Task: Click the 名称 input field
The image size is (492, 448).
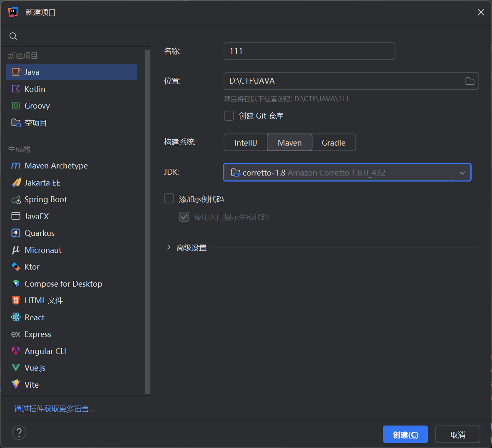Action: click(309, 51)
